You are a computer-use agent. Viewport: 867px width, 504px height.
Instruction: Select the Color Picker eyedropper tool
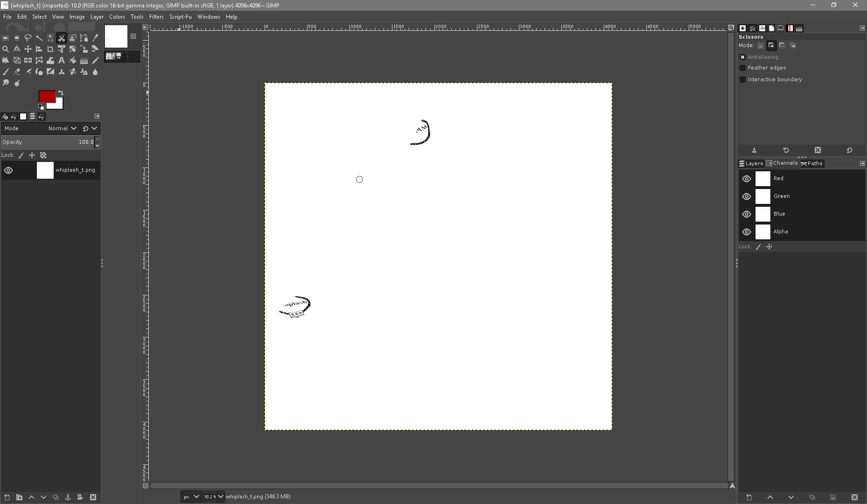(95, 38)
